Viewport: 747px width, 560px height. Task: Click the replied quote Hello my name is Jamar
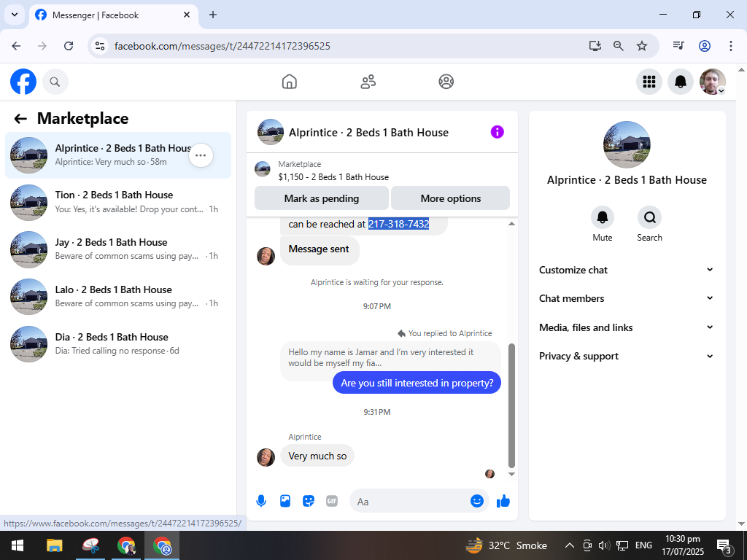[391, 357]
